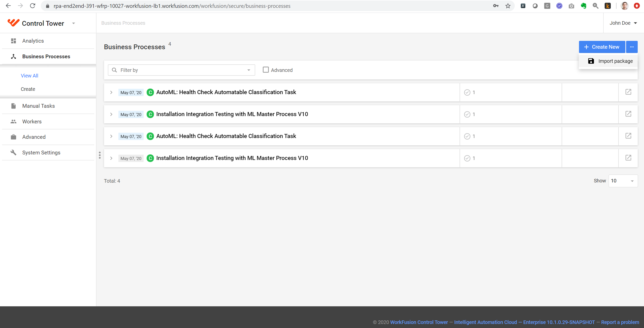This screenshot has height=328, width=644.
Task: Click the three-dot more actions button
Action: [x=632, y=47]
